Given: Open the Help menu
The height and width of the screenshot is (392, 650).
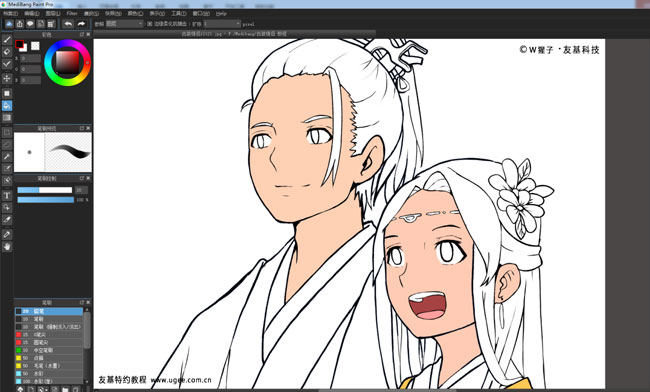Looking at the screenshot, I should pyautogui.click(x=221, y=13).
